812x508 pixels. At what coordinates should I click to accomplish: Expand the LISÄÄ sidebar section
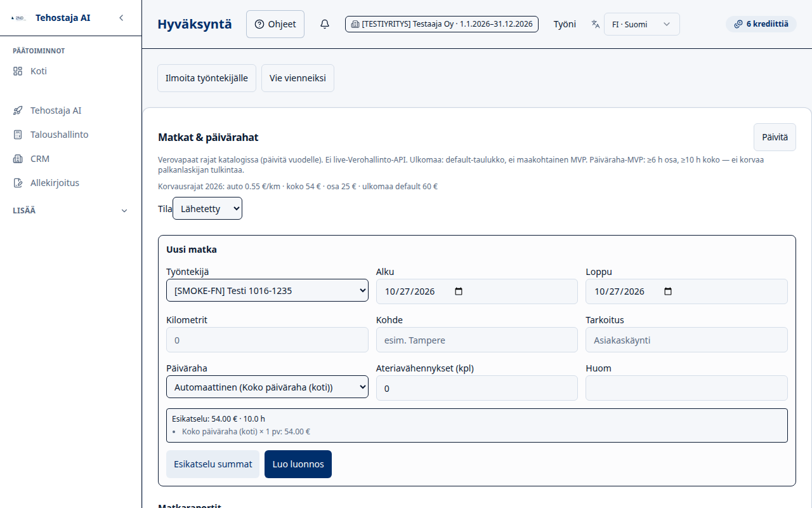[x=71, y=210]
